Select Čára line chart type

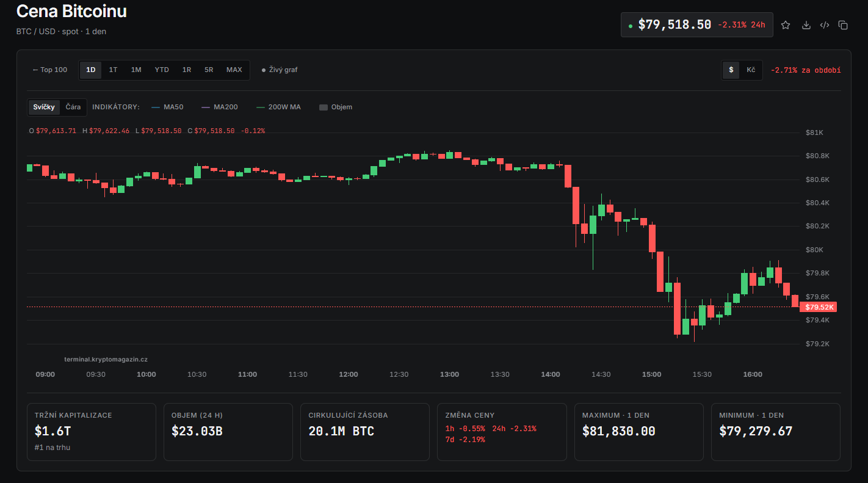(x=73, y=107)
